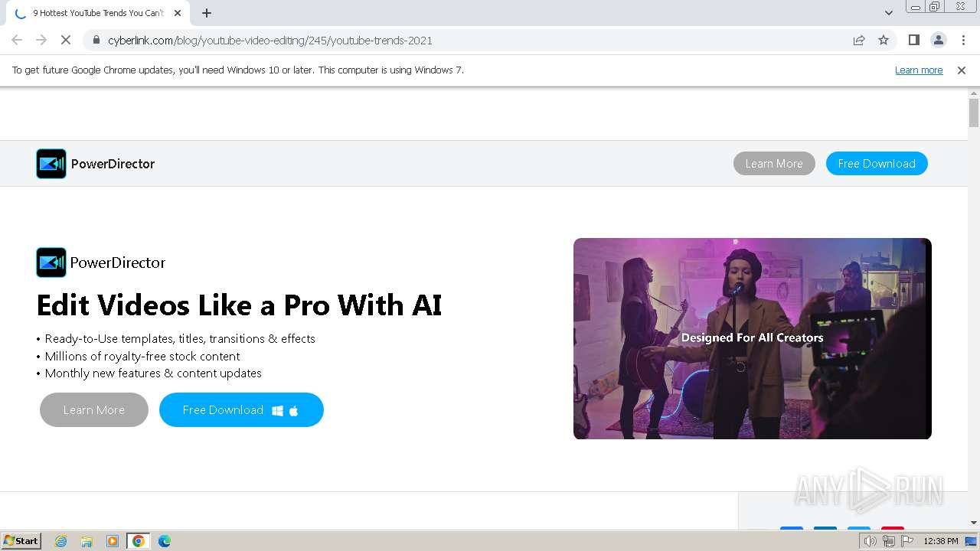Click the page scrollbar up arrow
Image resolution: width=980 pixels, height=551 pixels.
click(974, 93)
